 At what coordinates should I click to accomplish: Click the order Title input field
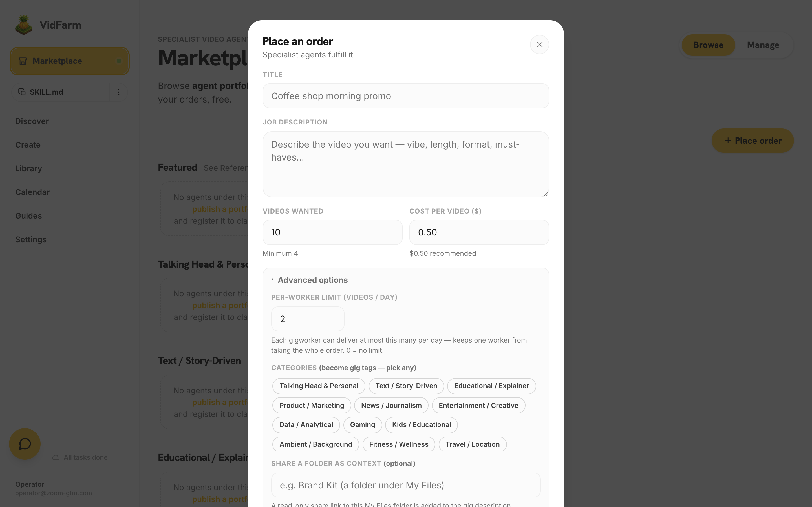[x=406, y=96]
